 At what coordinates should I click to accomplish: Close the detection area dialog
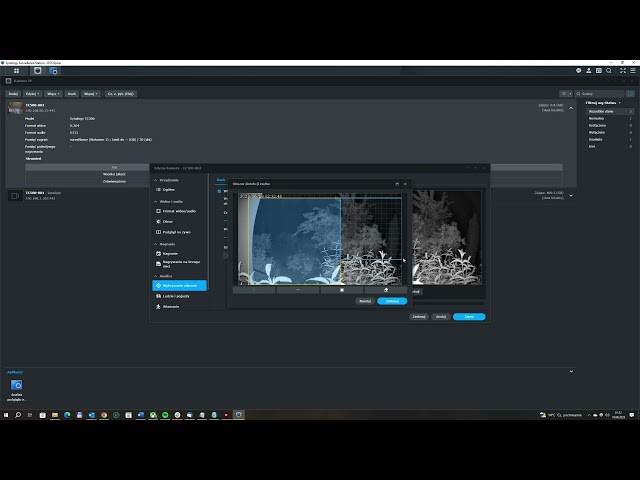coord(405,184)
